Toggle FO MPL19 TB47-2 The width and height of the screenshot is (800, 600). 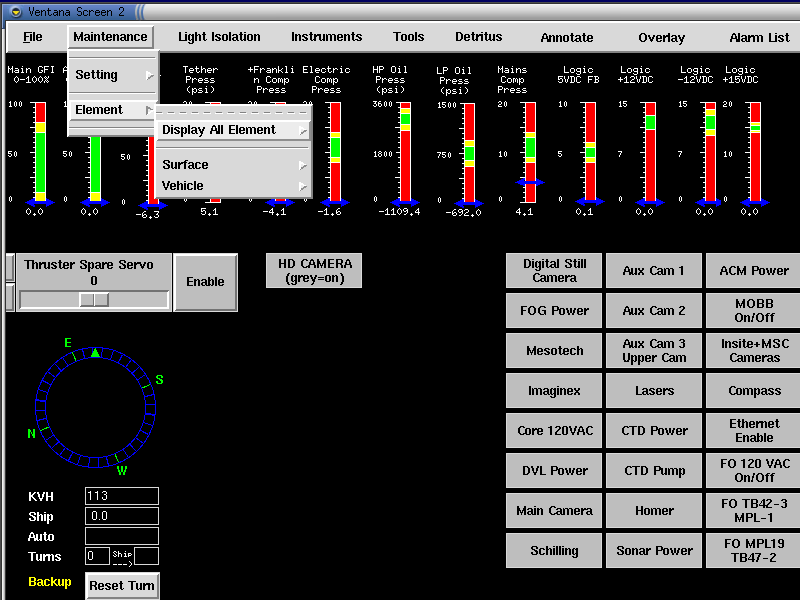754,551
